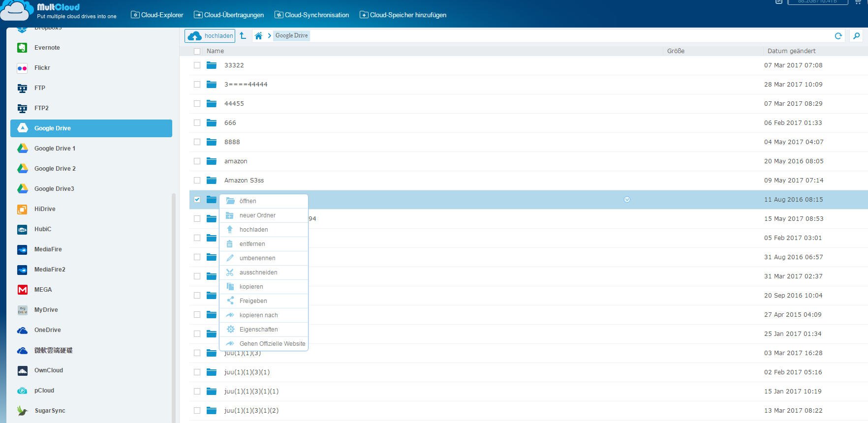Tick the checkbox for folder 33322
Screen dimensions: 868x423
[197, 65]
